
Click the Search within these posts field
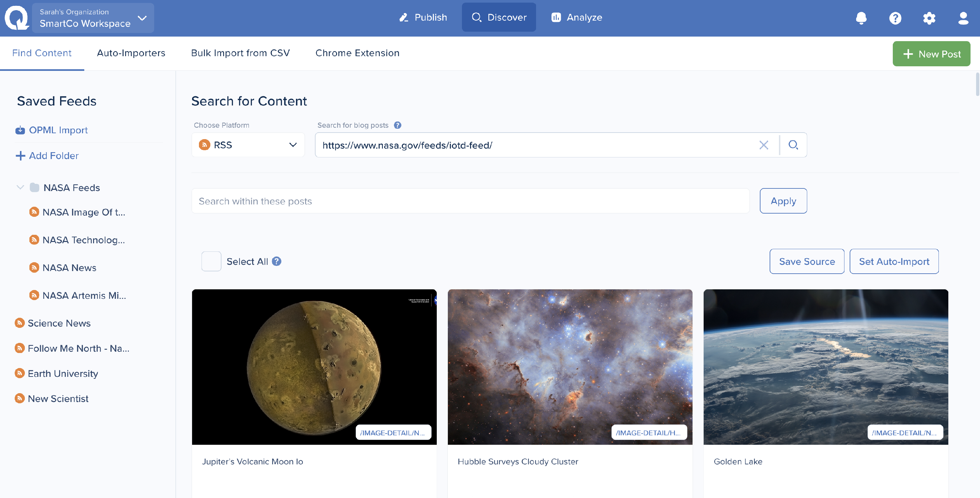pos(470,201)
